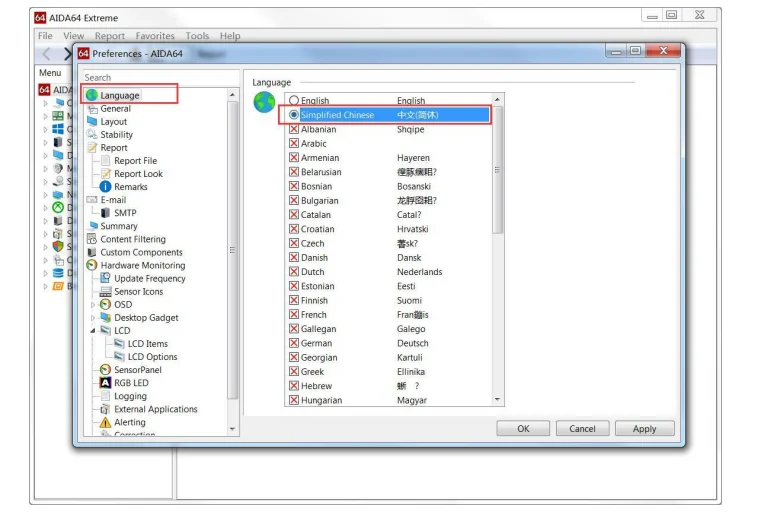Click the Stability icon
The image size is (783, 527).
pos(92,134)
